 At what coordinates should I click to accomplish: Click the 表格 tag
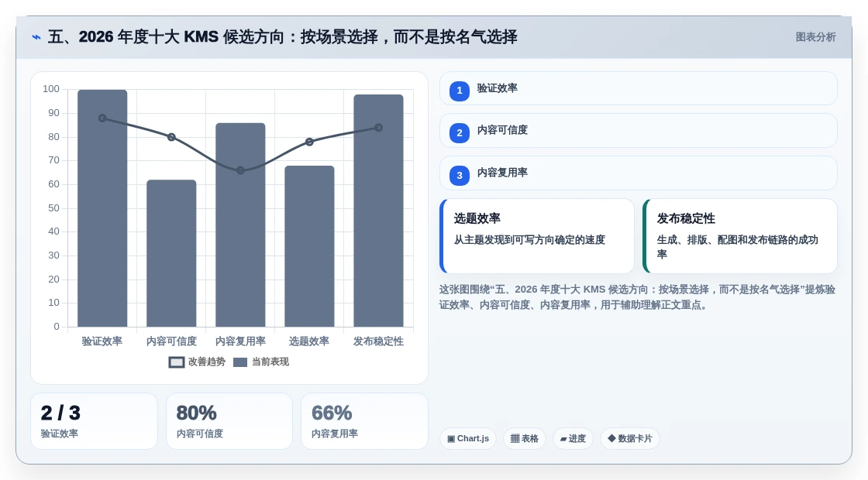pyautogui.click(x=524, y=438)
